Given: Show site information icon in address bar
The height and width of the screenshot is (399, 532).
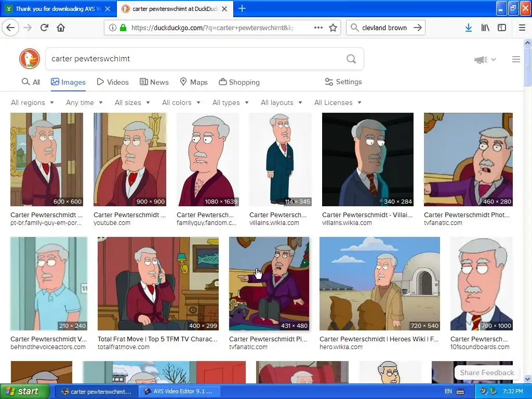Looking at the screenshot, I should pos(113,28).
